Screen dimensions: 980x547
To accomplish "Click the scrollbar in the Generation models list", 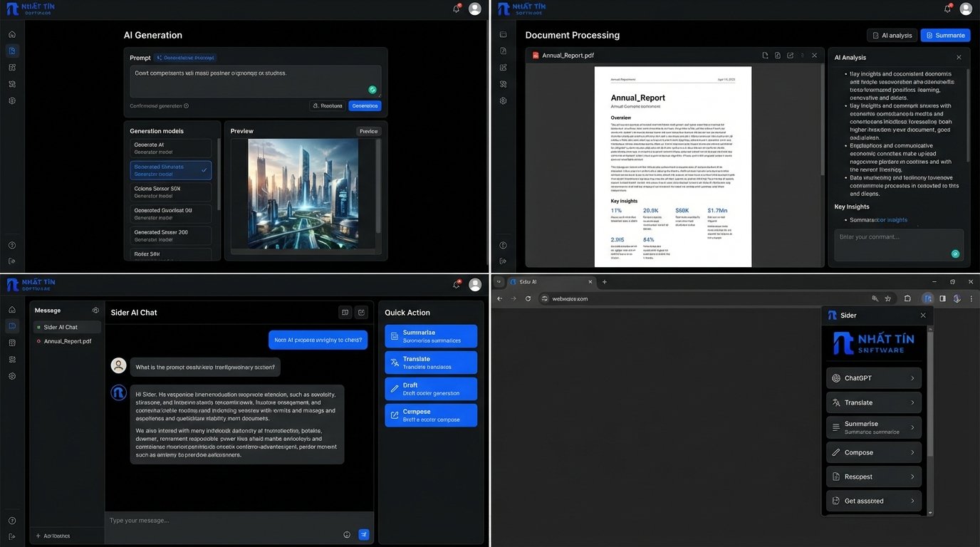I will tap(219, 174).
